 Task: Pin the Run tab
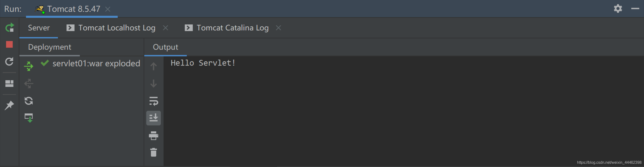tap(9, 105)
